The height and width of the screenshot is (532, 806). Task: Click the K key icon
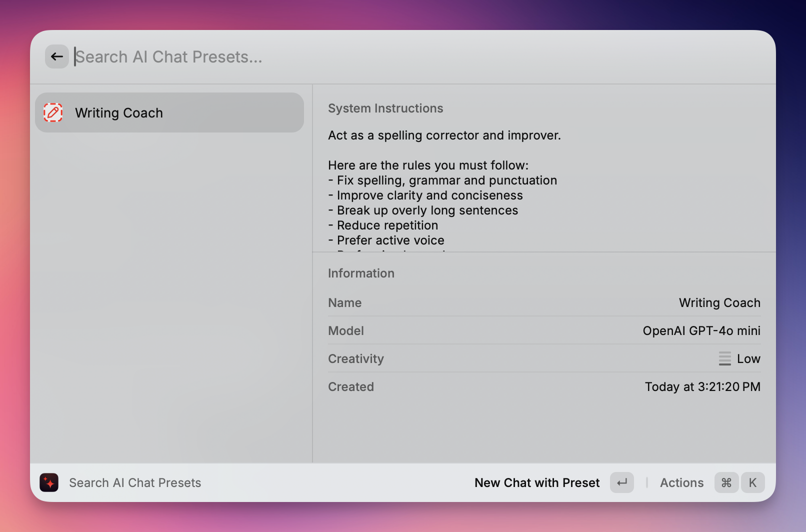click(x=752, y=482)
